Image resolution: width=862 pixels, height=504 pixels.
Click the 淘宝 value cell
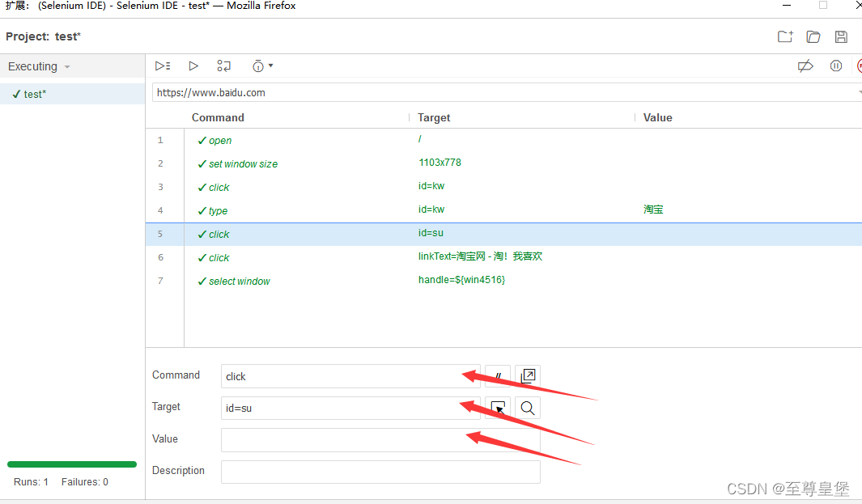(x=653, y=210)
